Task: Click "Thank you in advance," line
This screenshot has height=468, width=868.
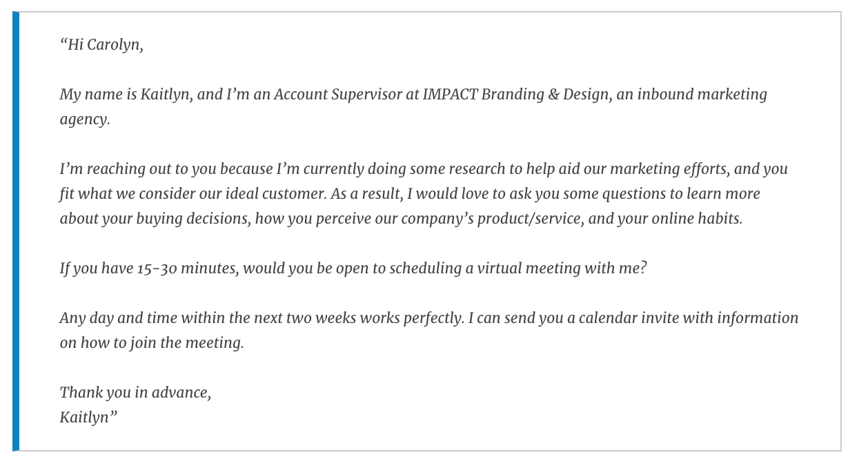Action: (136, 393)
